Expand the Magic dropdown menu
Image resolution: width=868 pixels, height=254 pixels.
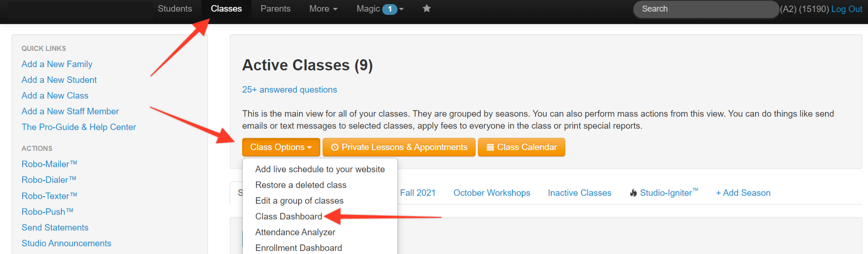pyautogui.click(x=380, y=9)
